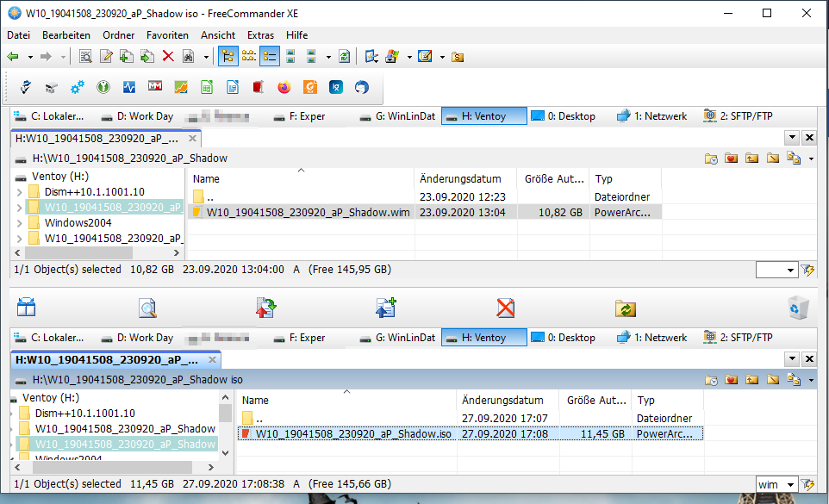Open the wim filter combo box
Screen dimensions: 829x504
776,484
